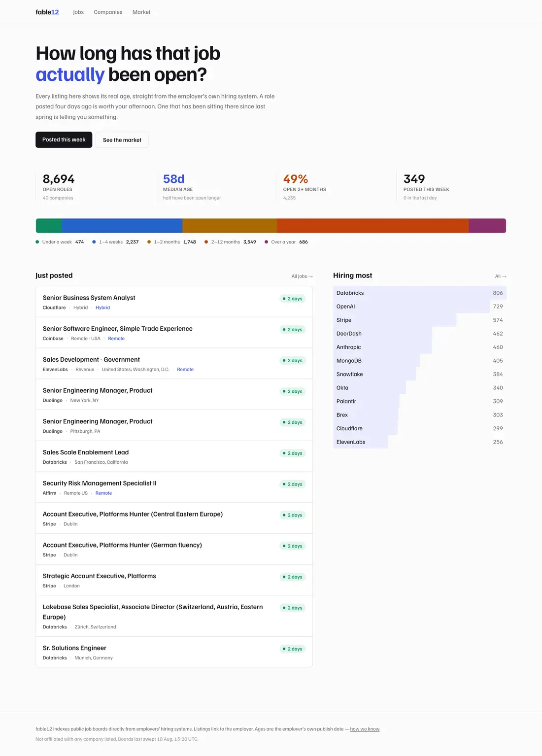The image size is (542, 756).
Task: Open the All jobs arrow link
Action: coord(302,276)
